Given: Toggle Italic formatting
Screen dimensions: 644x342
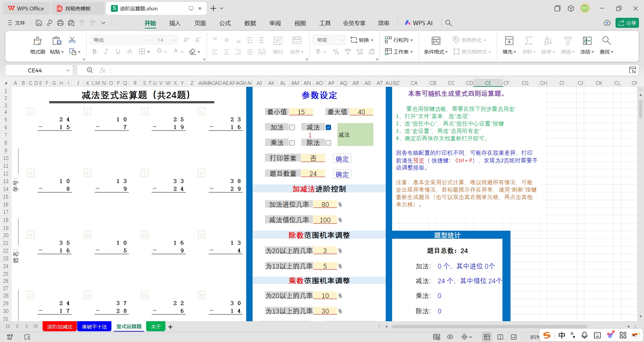Looking at the screenshot, I should pyautogui.click(x=106, y=52).
